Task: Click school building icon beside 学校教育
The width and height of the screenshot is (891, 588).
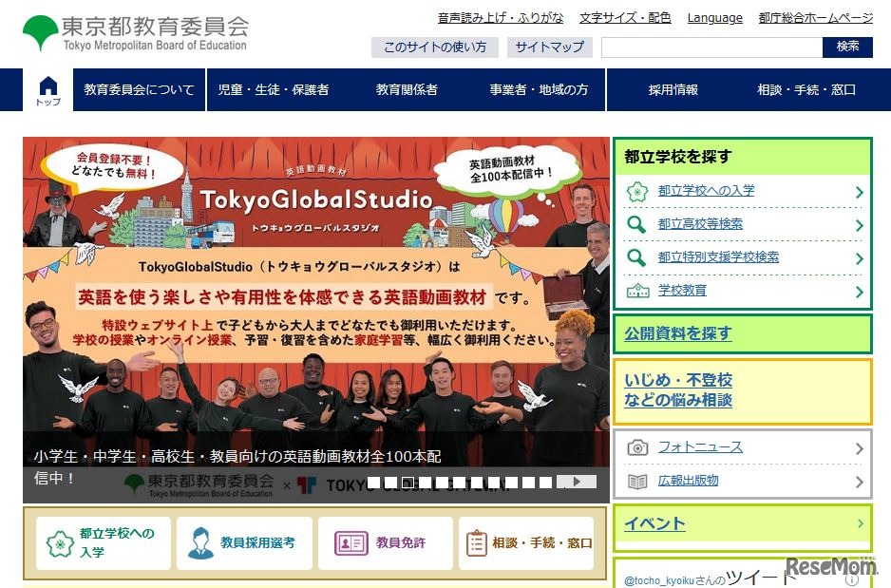Action: (x=637, y=291)
